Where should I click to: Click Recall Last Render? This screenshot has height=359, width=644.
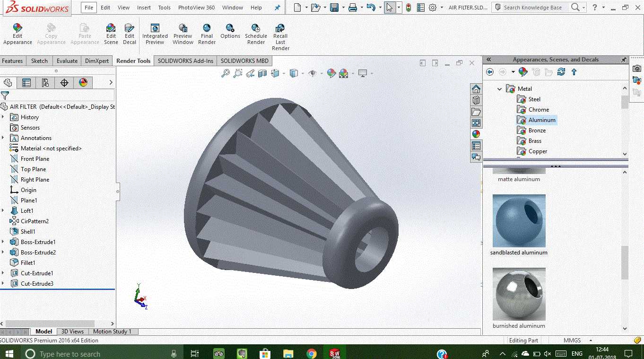(x=280, y=37)
